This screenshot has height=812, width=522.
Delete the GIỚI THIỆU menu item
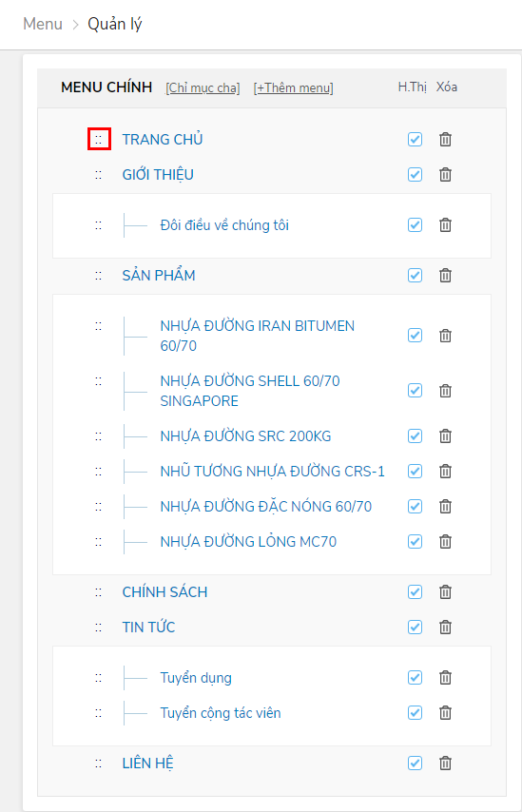pyautogui.click(x=445, y=175)
